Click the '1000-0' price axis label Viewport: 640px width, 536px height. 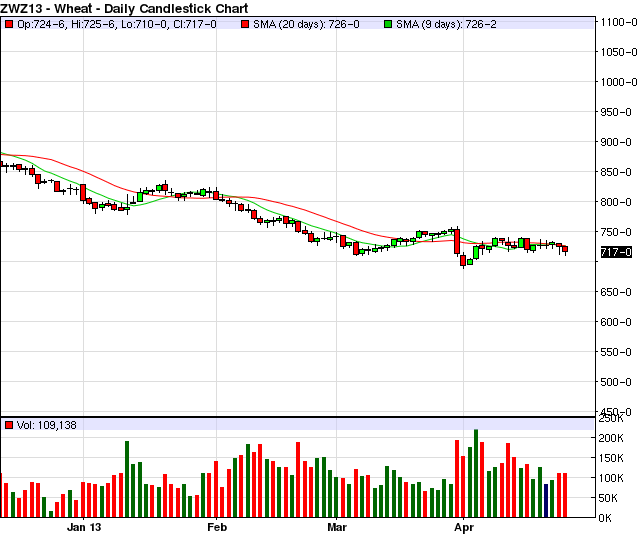pos(618,82)
